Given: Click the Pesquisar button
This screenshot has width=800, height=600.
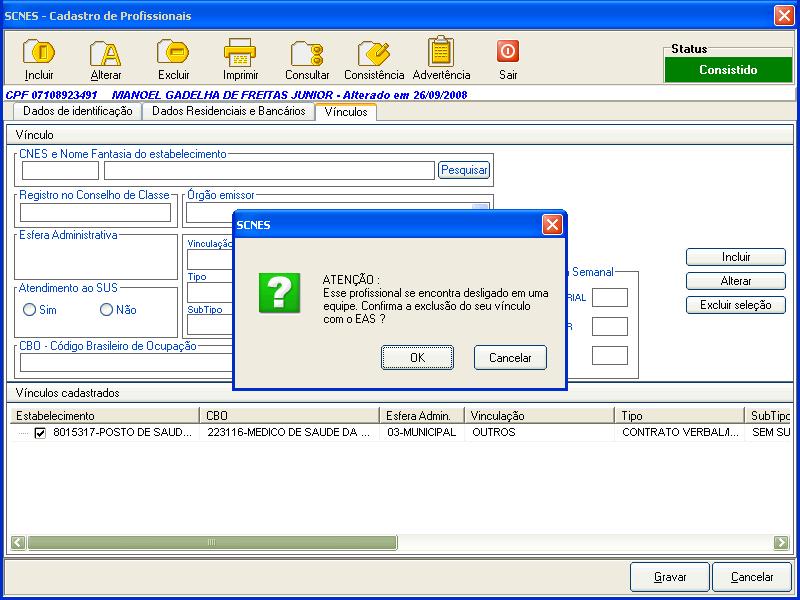Looking at the screenshot, I should pos(464,170).
